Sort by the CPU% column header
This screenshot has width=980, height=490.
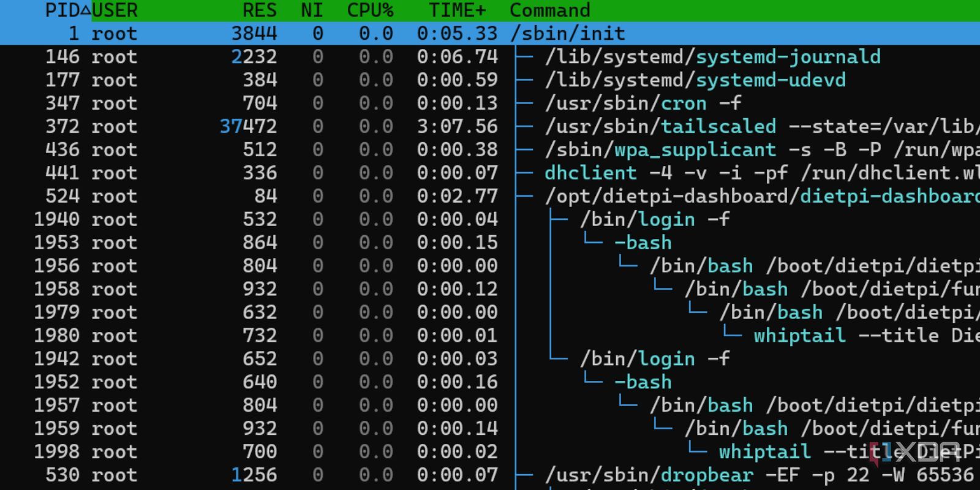(x=370, y=10)
